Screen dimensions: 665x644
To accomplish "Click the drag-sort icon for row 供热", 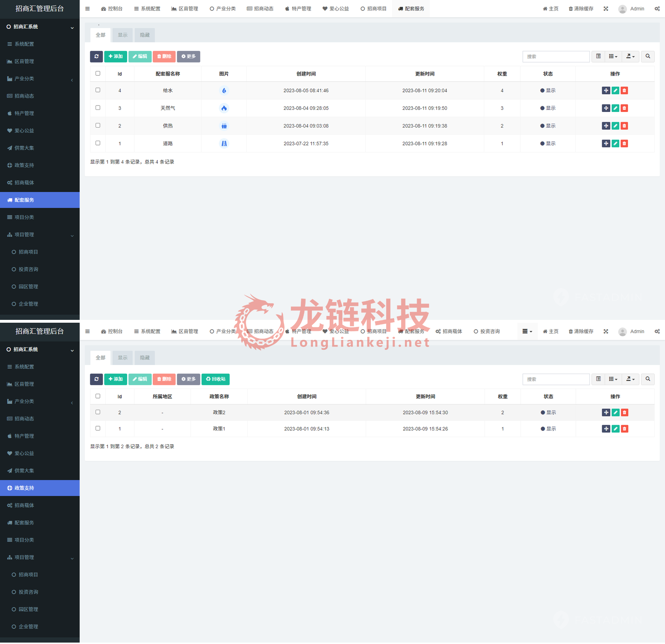I will [x=606, y=126].
